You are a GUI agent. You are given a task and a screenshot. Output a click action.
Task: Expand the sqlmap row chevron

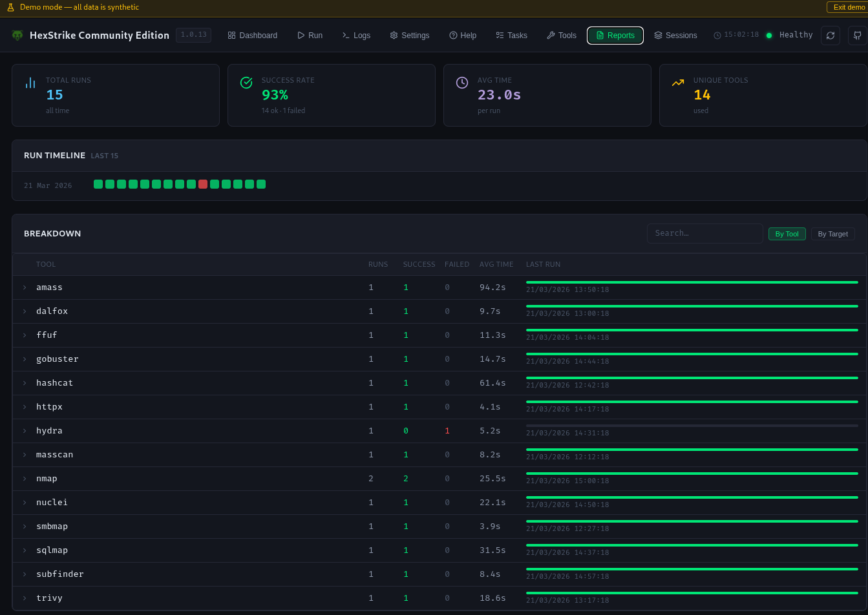[25, 550]
